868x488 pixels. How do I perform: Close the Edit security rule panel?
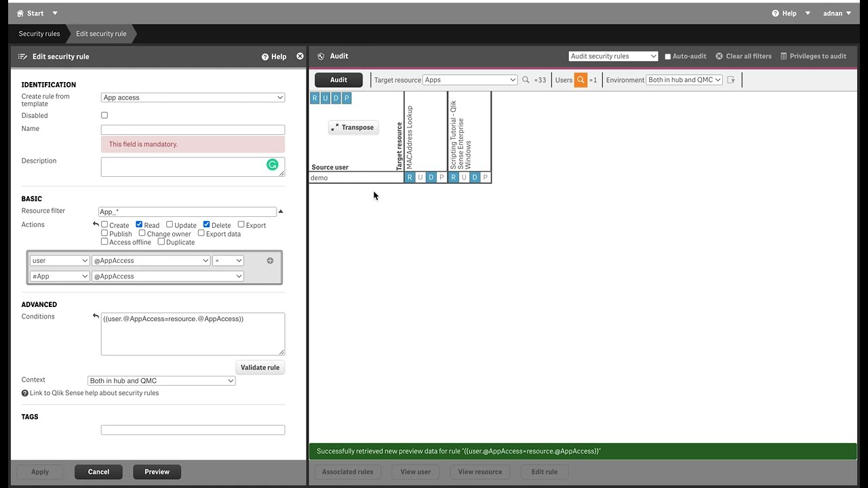[x=300, y=56]
